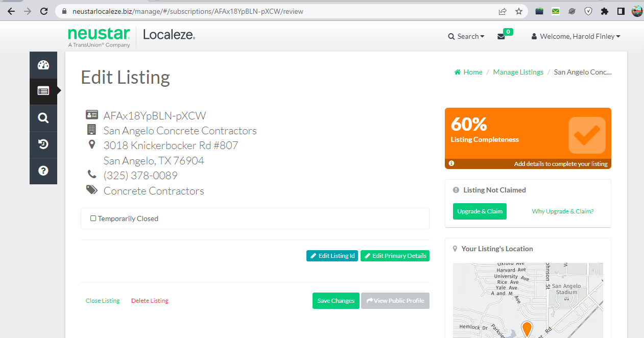644x338 pixels.
Task: Click the 3018 Knickerbocker Rd #807 address
Action: [x=171, y=146]
